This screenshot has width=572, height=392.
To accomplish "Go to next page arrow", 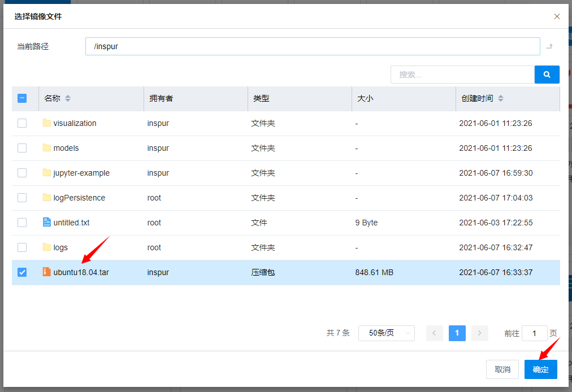I will point(480,333).
